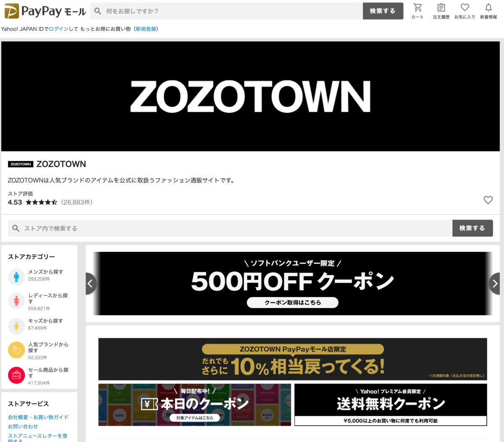The height and width of the screenshot is (442, 504).
Task: Click the star rating icons
Action: click(42, 202)
